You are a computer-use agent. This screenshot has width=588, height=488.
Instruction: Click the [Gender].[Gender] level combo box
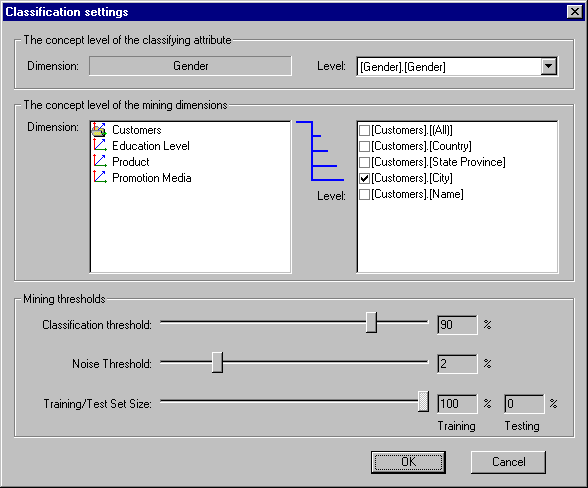pyautogui.click(x=457, y=67)
